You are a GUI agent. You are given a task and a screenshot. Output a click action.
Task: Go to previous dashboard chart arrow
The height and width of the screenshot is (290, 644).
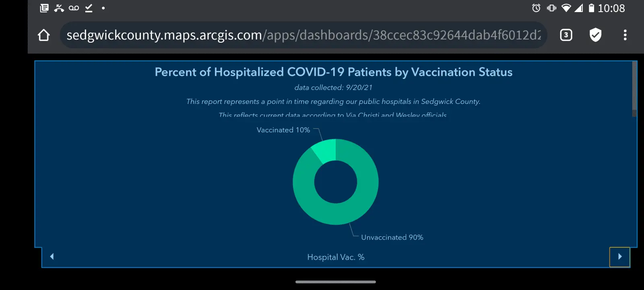coord(52,257)
